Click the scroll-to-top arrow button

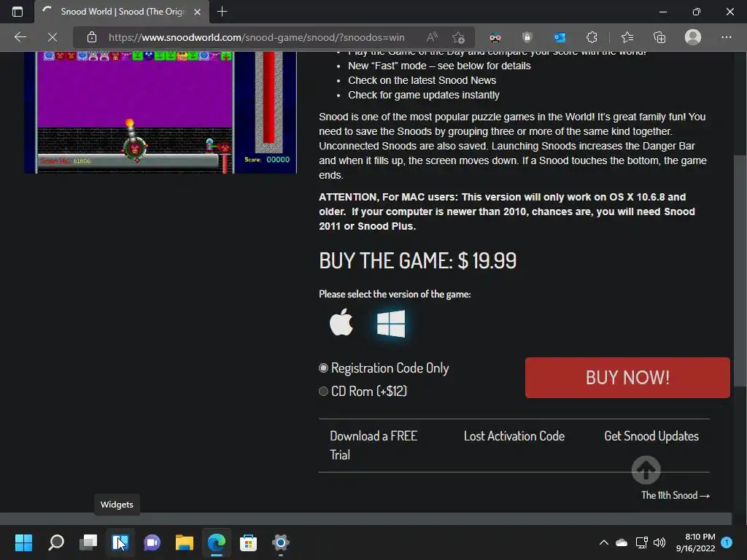(x=646, y=470)
